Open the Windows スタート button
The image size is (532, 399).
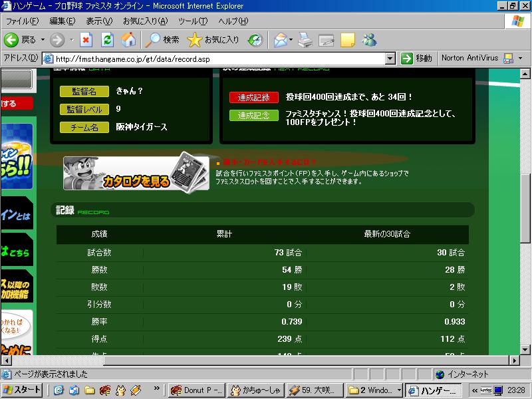click(22, 390)
